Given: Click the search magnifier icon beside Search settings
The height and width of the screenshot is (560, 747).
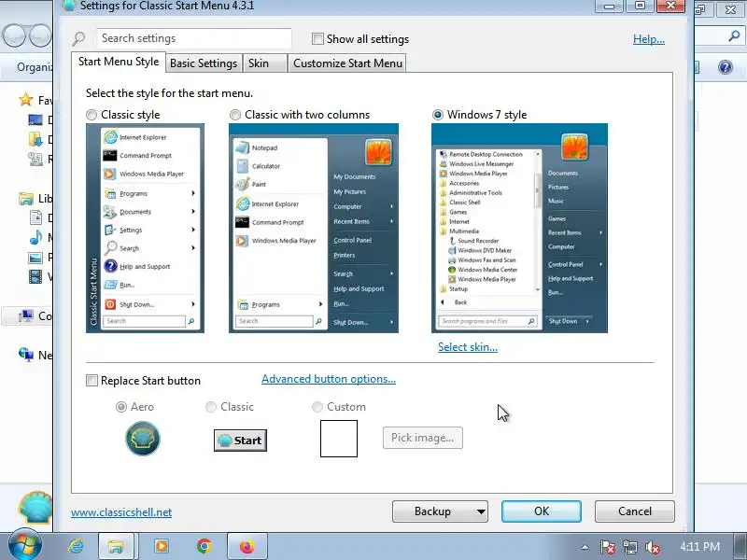Looking at the screenshot, I should [x=78, y=38].
